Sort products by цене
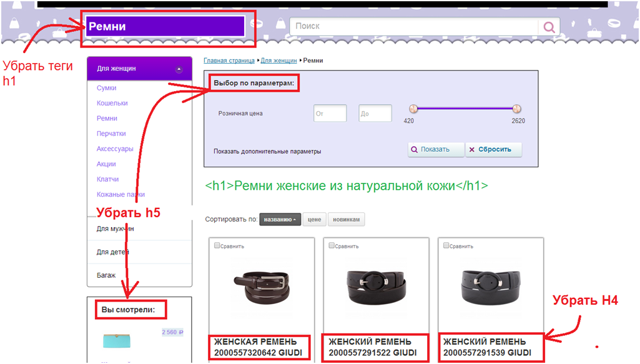The image size is (640, 364). (315, 220)
